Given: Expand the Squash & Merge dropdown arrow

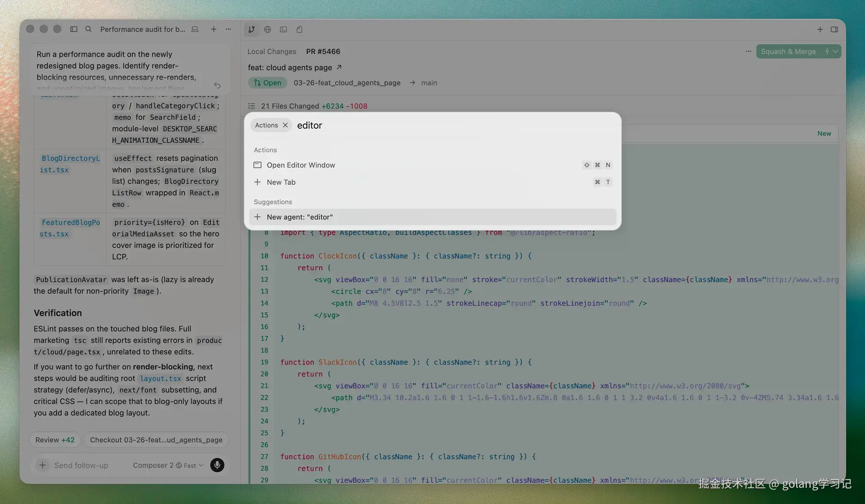Looking at the screenshot, I should pyautogui.click(x=836, y=51).
